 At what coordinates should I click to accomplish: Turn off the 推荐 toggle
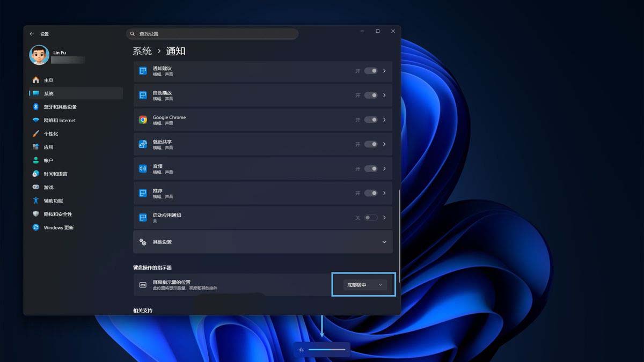pyautogui.click(x=371, y=193)
